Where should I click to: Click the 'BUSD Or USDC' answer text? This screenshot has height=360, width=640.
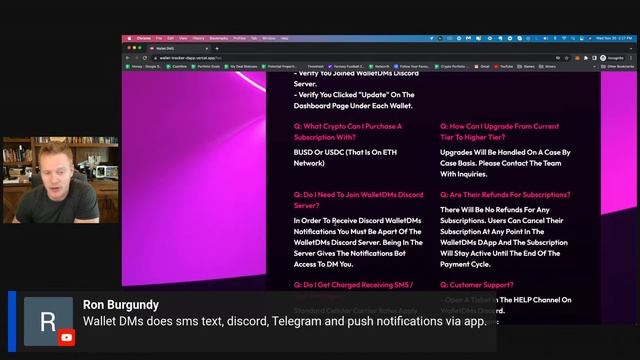click(x=345, y=158)
